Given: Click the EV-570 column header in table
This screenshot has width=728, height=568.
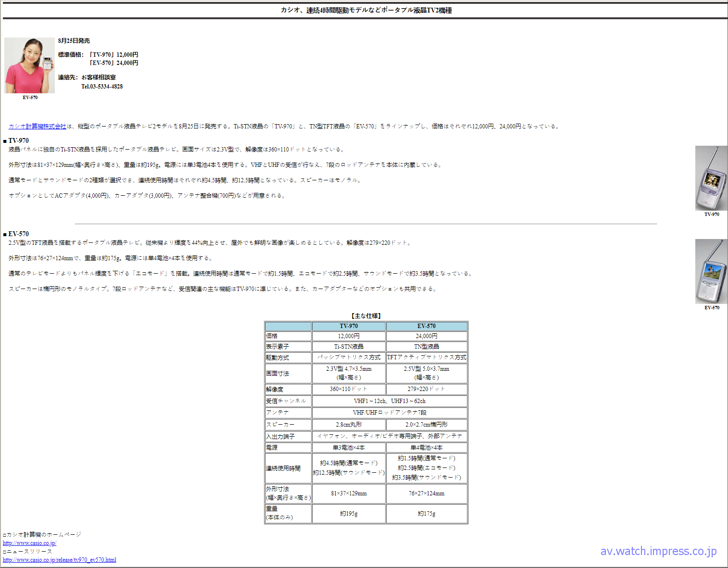Looking at the screenshot, I should click(x=427, y=326).
